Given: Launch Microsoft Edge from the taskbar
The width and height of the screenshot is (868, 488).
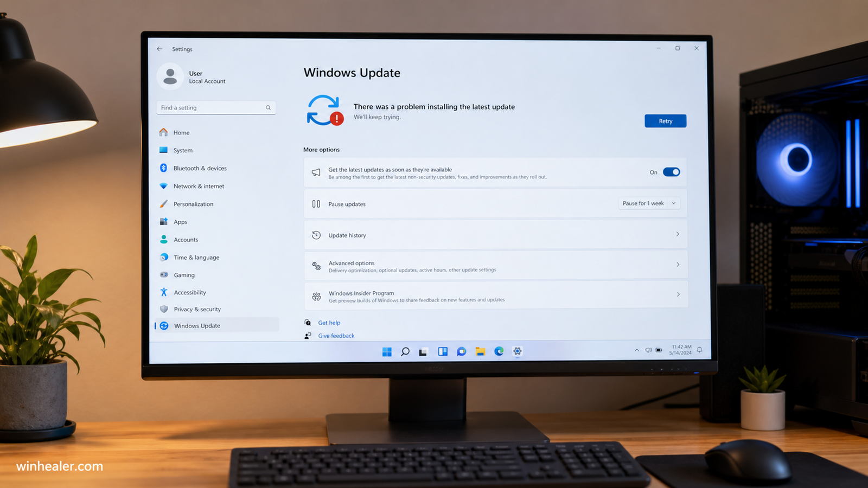Looking at the screenshot, I should pyautogui.click(x=499, y=351).
